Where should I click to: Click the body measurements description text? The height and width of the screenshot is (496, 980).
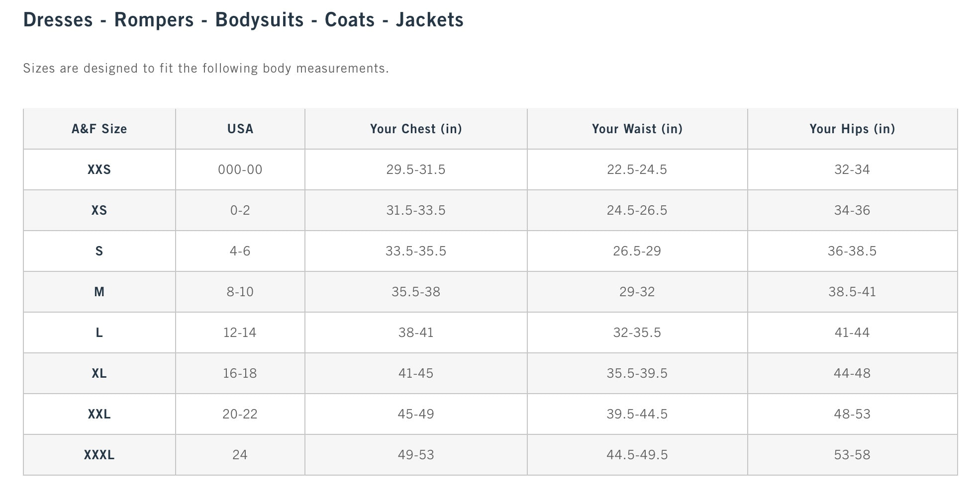[x=206, y=69]
